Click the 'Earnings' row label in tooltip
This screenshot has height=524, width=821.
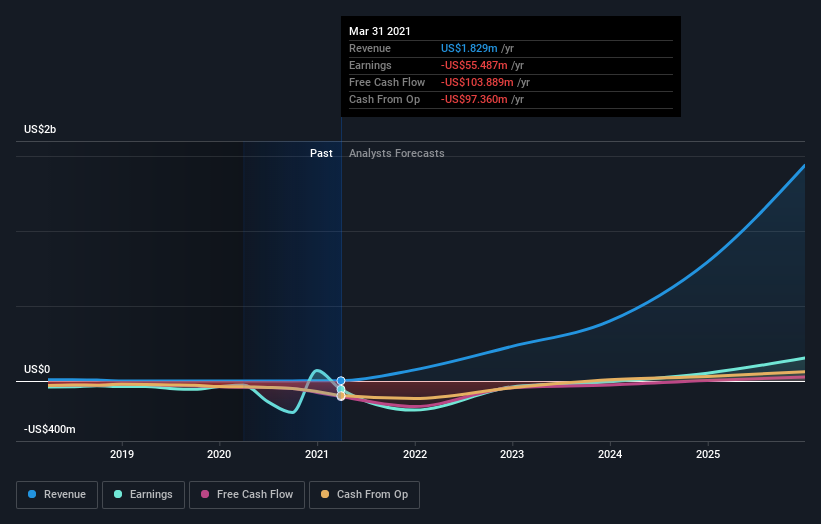[x=370, y=65]
